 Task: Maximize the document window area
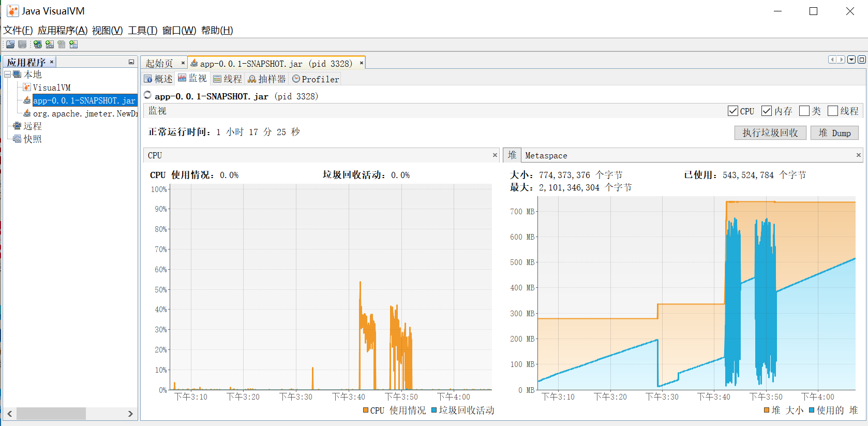[x=861, y=60]
